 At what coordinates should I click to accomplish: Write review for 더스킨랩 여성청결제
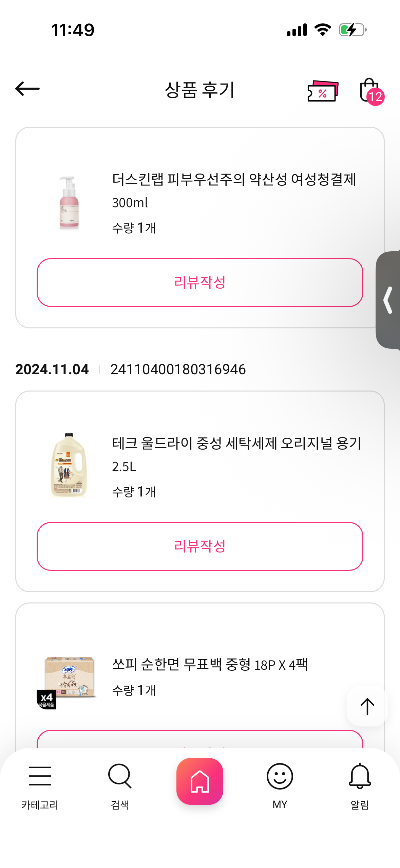click(200, 283)
